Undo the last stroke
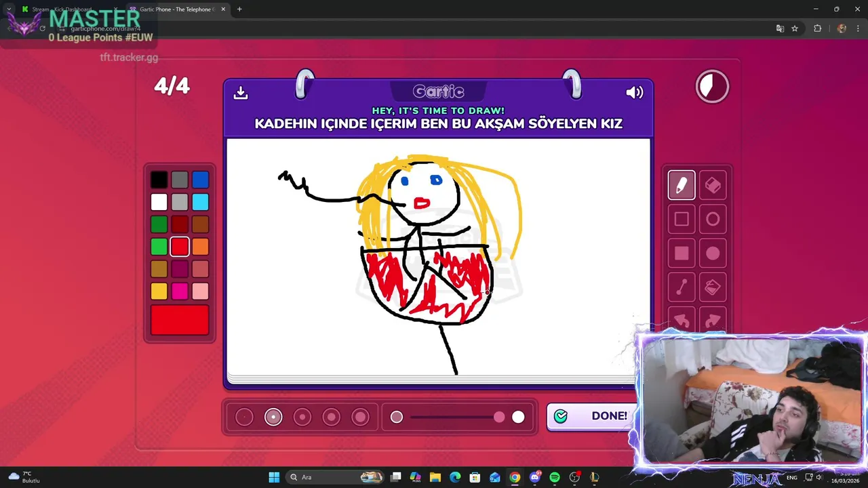The height and width of the screenshot is (488, 868). pos(682,320)
